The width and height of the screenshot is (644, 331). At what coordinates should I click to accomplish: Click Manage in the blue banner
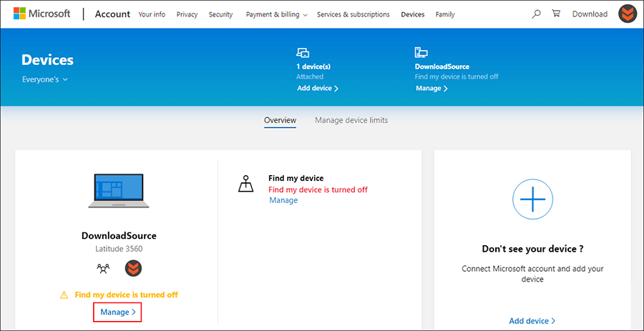coord(431,88)
